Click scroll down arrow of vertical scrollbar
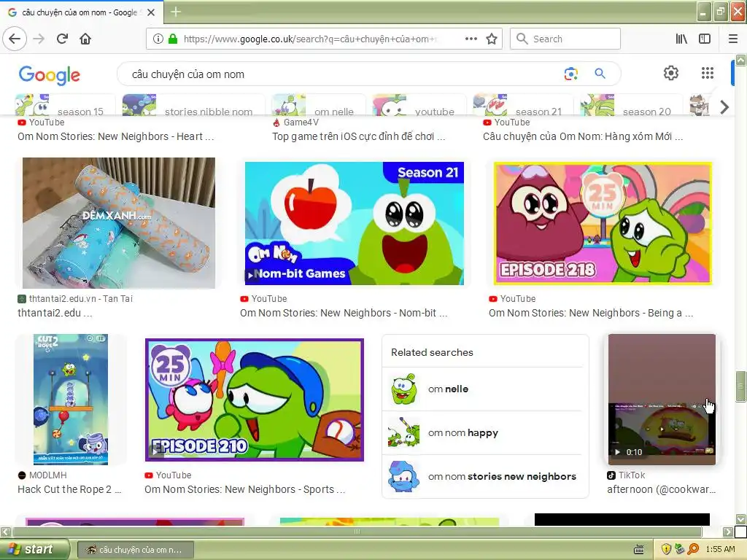This screenshot has height=560, width=747. click(740, 519)
